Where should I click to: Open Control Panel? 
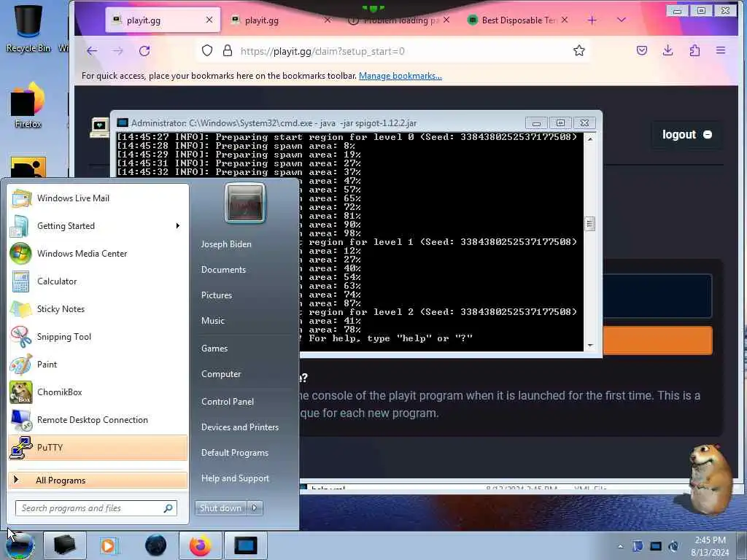228,402
